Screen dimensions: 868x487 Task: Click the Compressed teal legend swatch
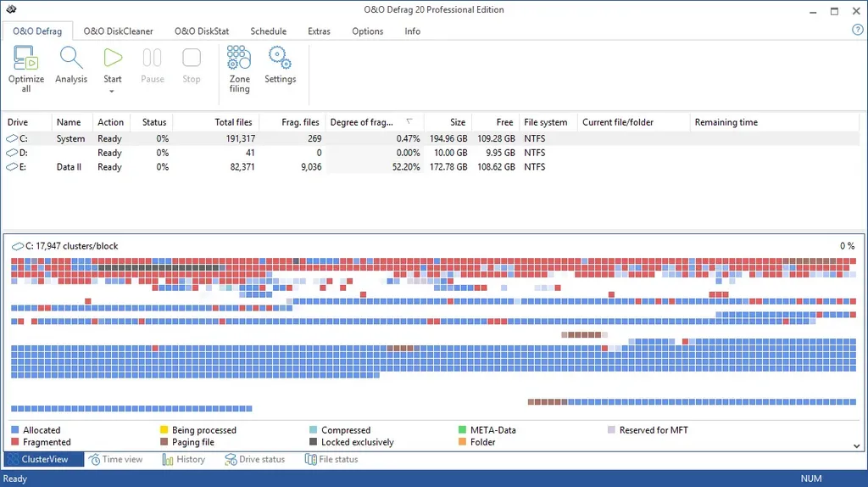[314, 429]
